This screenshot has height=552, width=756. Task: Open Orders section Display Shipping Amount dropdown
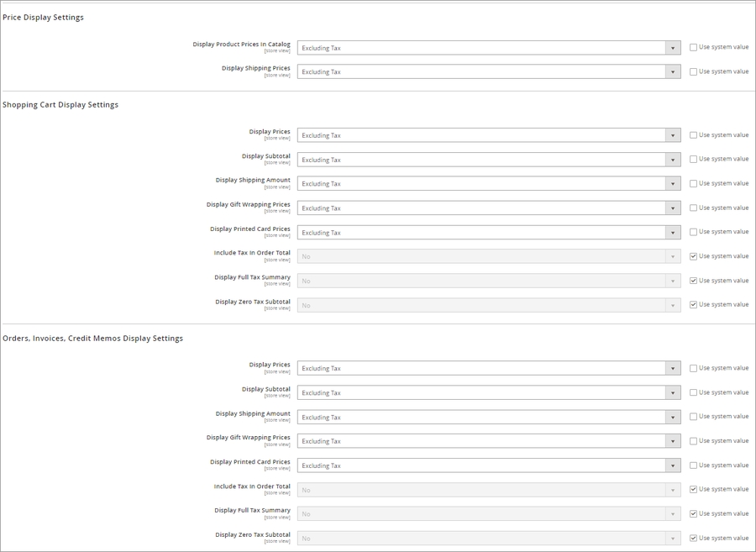pyautogui.click(x=488, y=418)
